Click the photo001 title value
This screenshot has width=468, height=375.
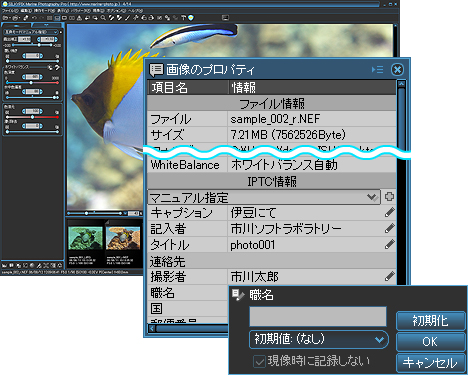click(x=253, y=245)
